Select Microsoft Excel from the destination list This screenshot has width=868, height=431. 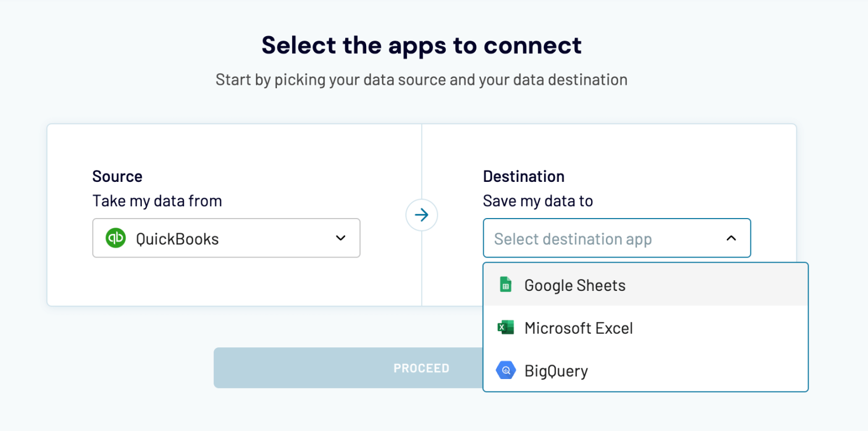[x=579, y=328]
